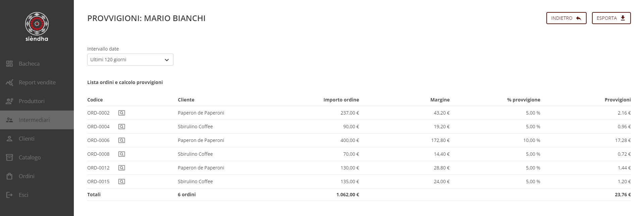View details of order ORD-0002
This screenshot has height=216, width=644.
pos(121,113)
